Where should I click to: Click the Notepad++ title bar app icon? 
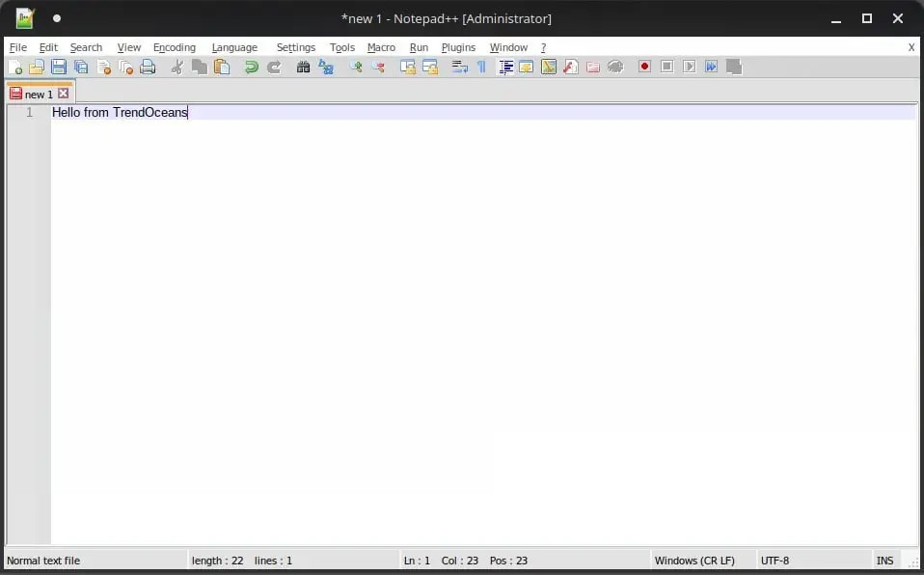pos(25,18)
